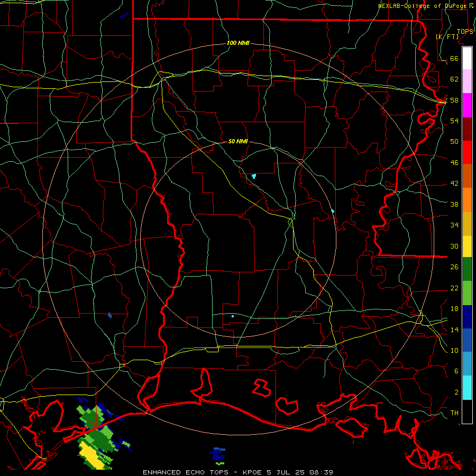
Task: Click the '30' legend value
Action: pos(454,246)
